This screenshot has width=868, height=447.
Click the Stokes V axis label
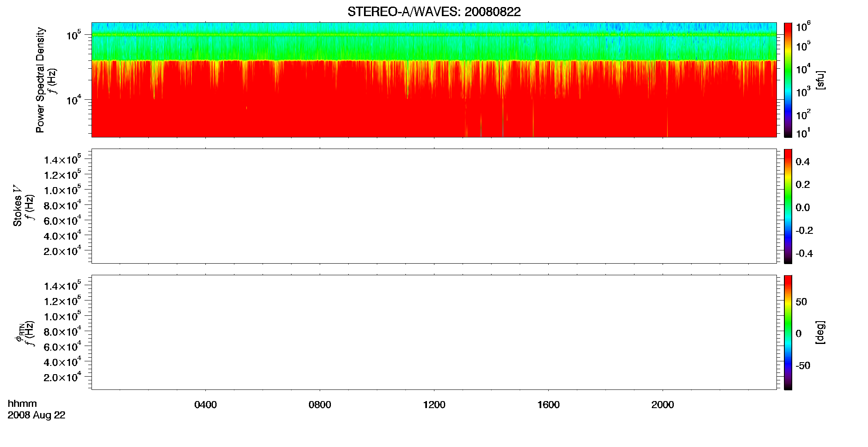tap(17, 206)
